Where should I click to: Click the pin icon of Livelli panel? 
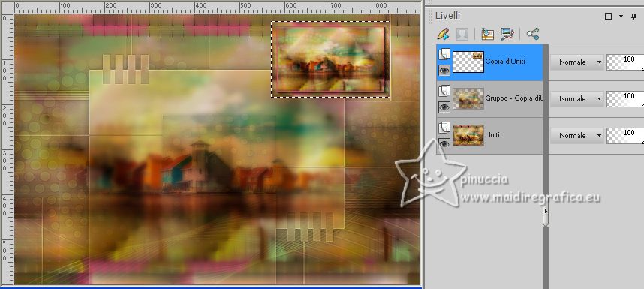pos(633,17)
